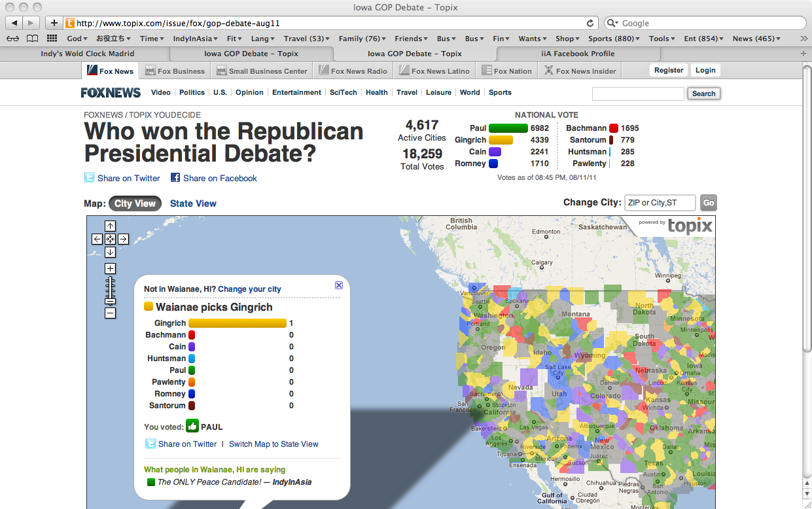The width and height of the screenshot is (812, 509).
Task: Click the green Paul national vote bar
Action: (x=508, y=128)
